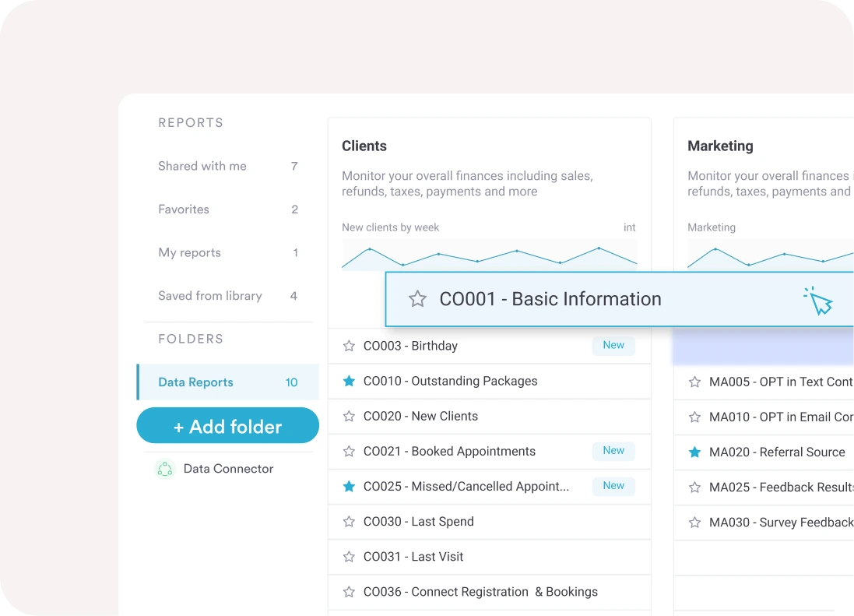
Task: Unfavorite the MA020 - Referral Source report
Action: coord(694,452)
